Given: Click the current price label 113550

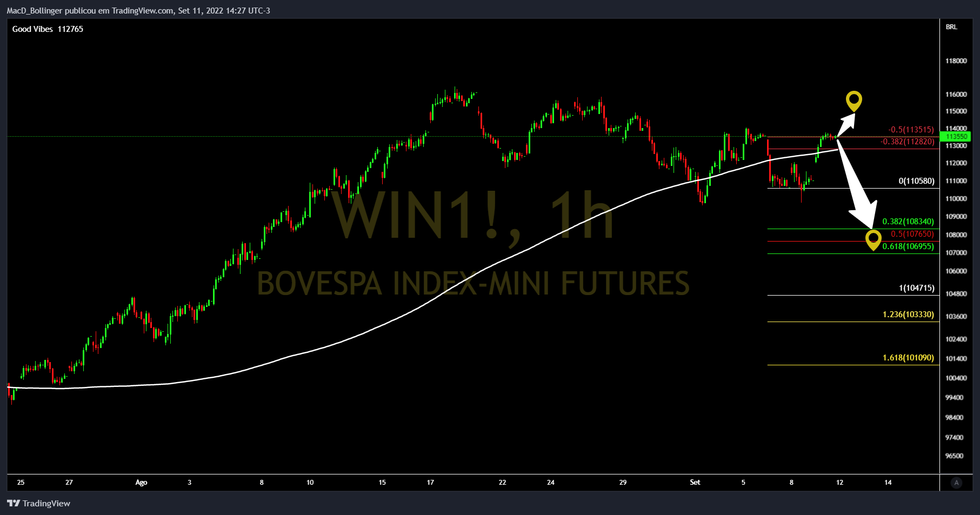Looking at the screenshot, I should (956, 137).
